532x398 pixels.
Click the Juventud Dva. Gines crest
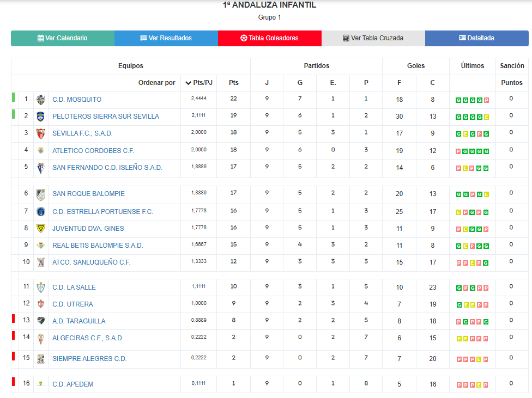[x=41, y=229]
